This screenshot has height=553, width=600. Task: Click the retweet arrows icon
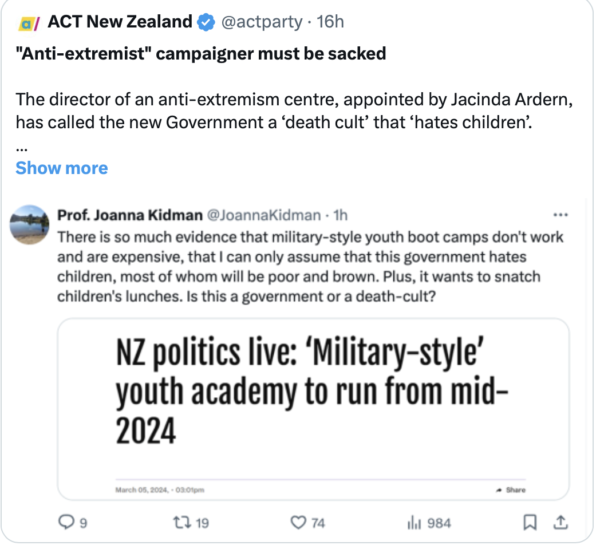[179, 522]
